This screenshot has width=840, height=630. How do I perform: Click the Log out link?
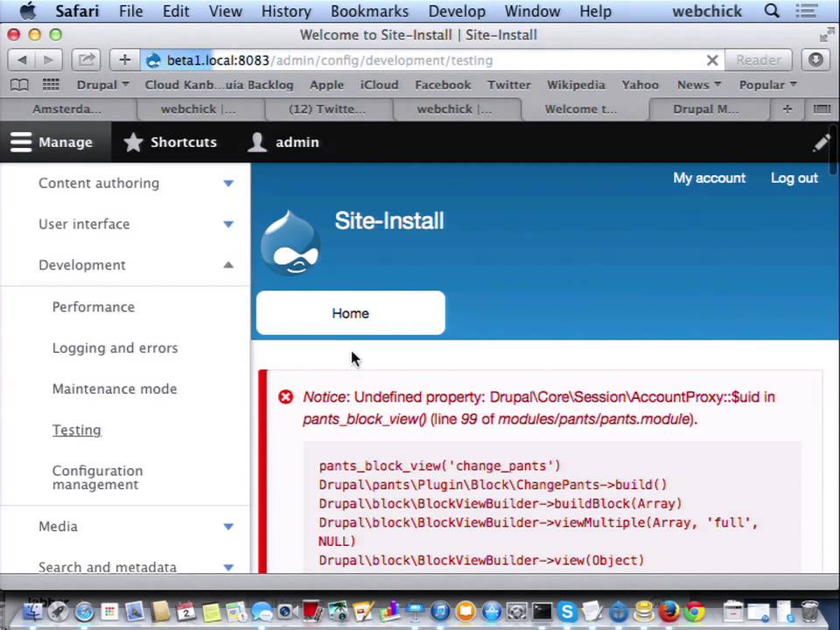[794, 178]
